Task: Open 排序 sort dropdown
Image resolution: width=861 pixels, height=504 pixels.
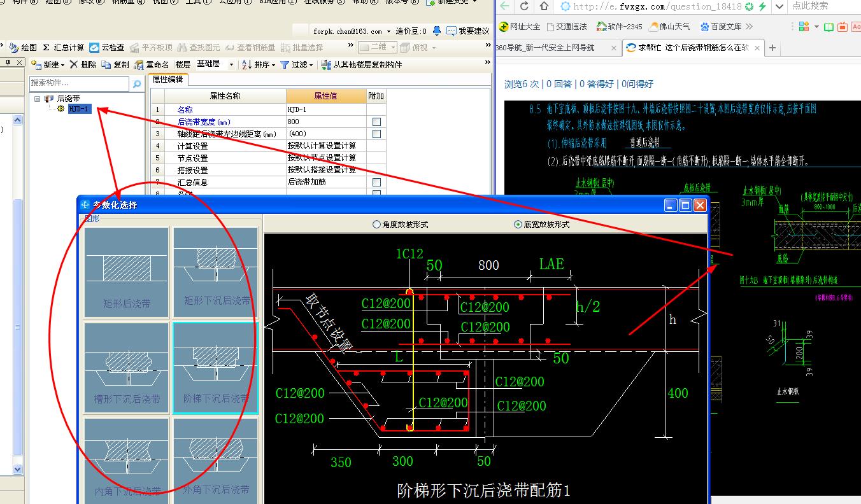Action: pos(259,64)
